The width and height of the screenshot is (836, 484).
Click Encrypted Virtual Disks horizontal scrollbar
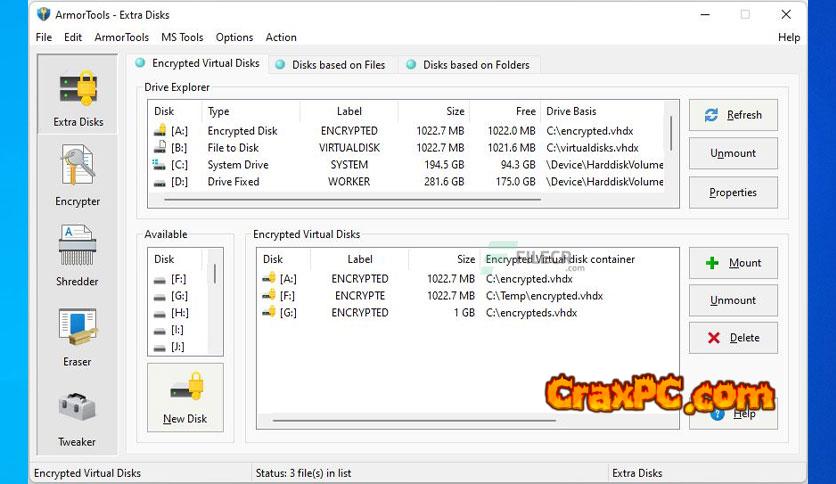tap(414, 421)
